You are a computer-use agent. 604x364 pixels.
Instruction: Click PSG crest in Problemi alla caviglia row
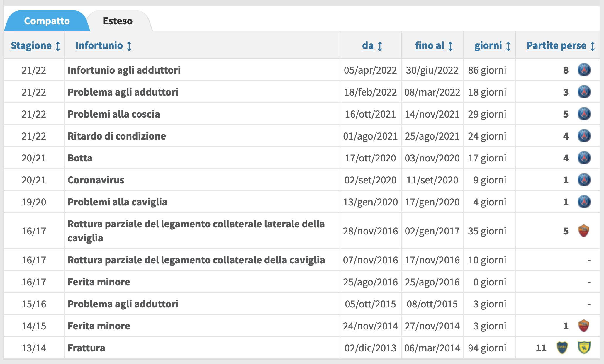point(584,202)
